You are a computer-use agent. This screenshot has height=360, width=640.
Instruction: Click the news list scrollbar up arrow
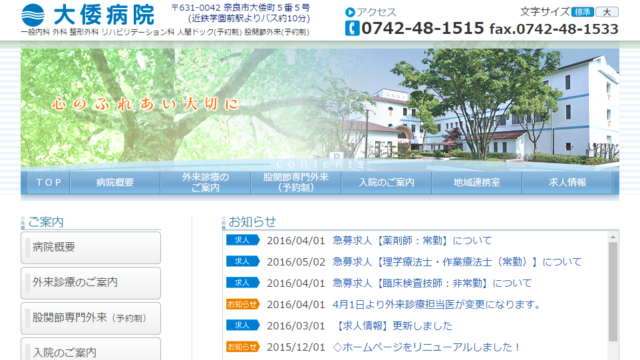(x=613, y=237)
